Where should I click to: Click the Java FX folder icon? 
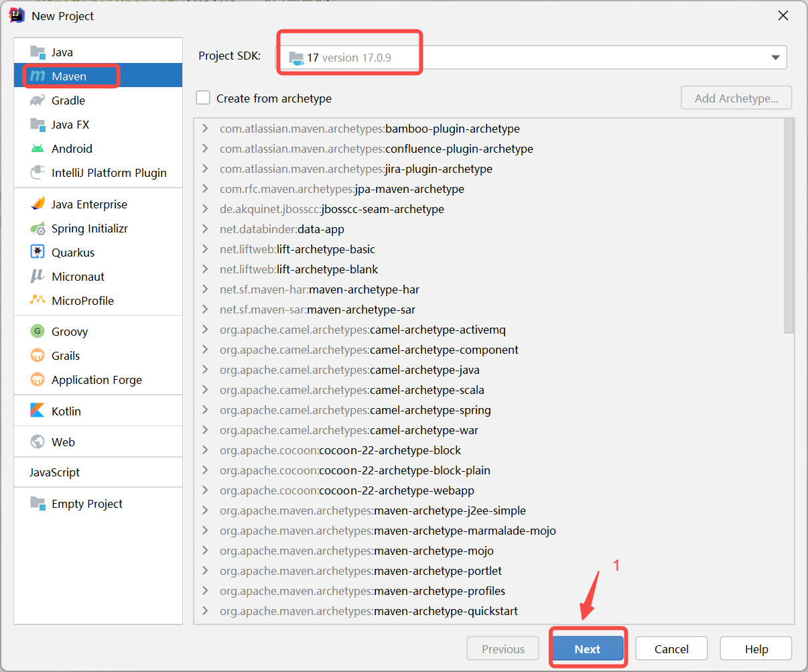[x=38, y=125]
